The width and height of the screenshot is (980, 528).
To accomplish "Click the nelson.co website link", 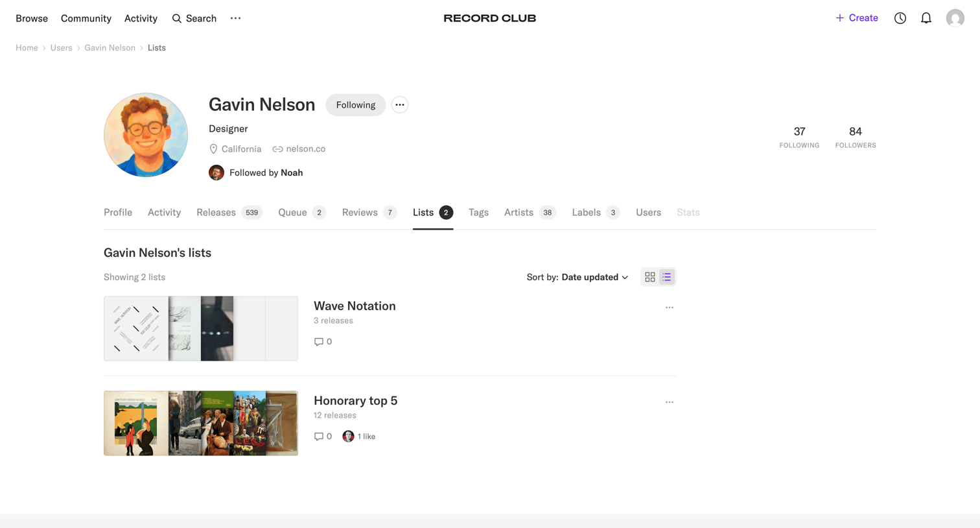I will 299,149.
